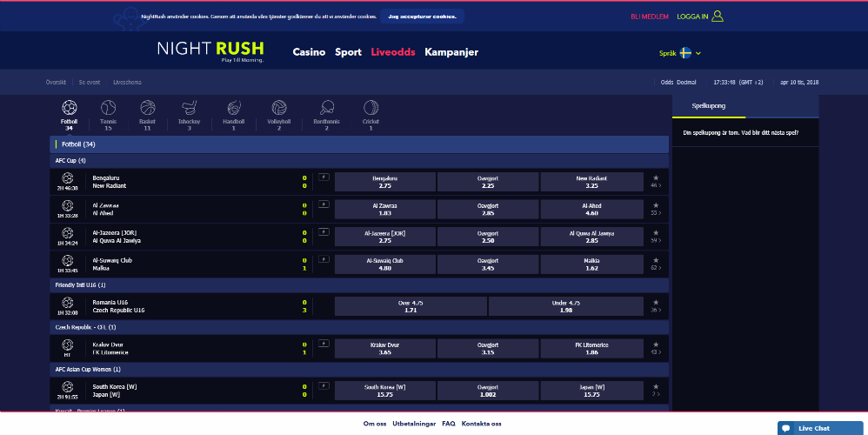Viewport: 868px width, 435px height.
Task: Accept cookies with Jag accepterar cookies
Action: (423, 17)
